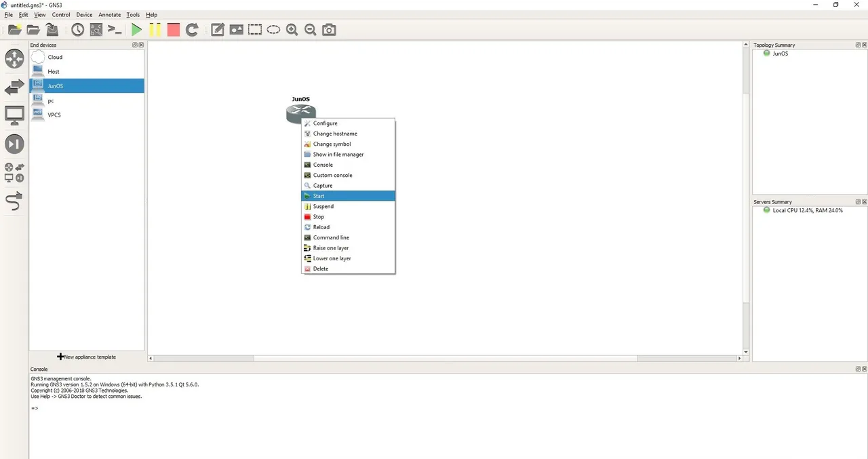Image resolution: width=868 pixels, height=459 pixels.
Task: Start all devices with green play icon
Action: point(136,30)
